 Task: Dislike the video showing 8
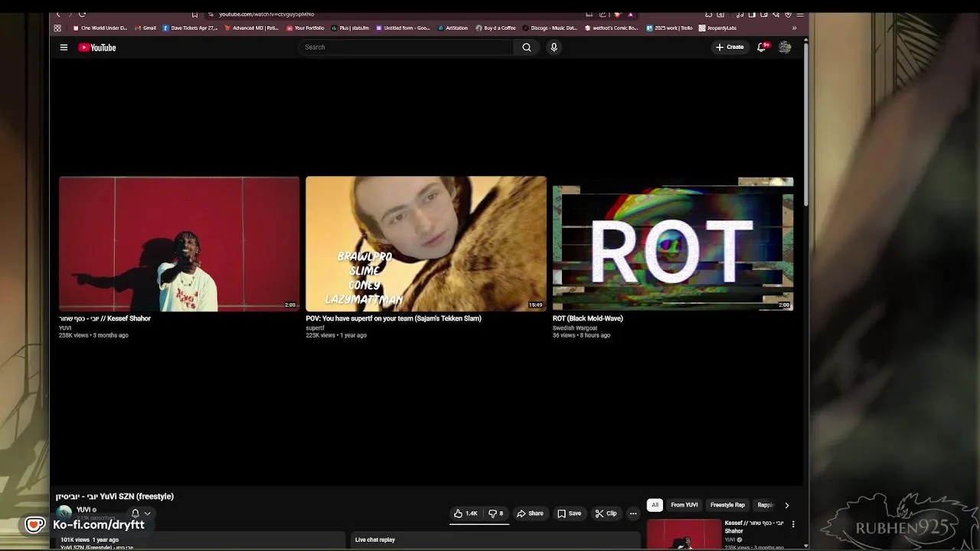[496, 514]
